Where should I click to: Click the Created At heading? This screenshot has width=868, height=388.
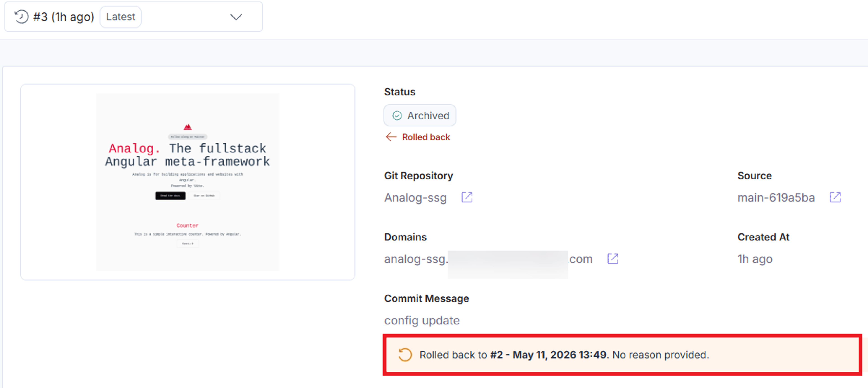[763, 237]
